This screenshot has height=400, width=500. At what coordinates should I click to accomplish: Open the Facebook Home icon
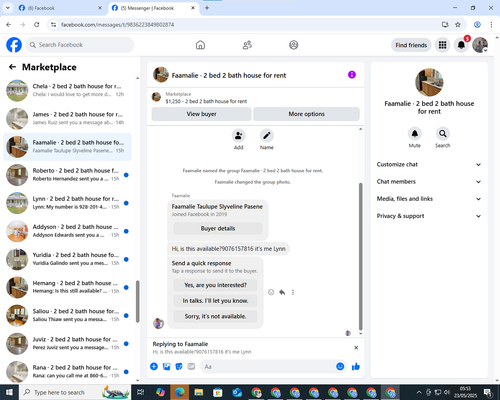click(200, 45)
